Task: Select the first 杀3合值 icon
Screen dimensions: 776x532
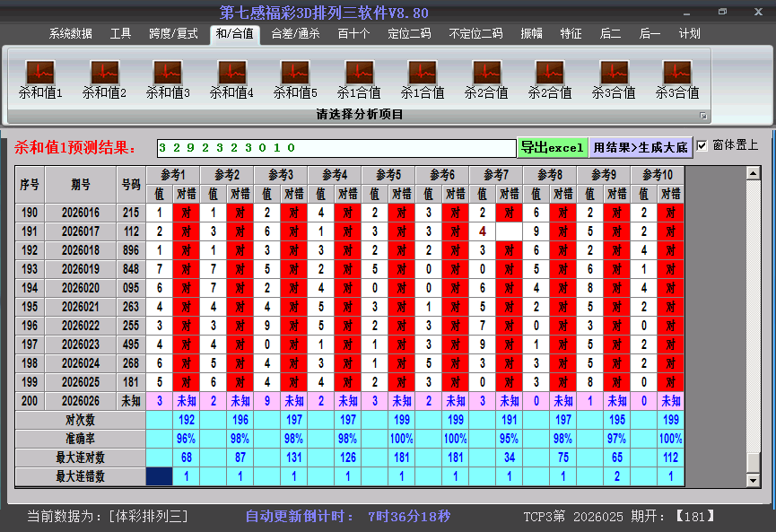Action: [x=614, y=76]
